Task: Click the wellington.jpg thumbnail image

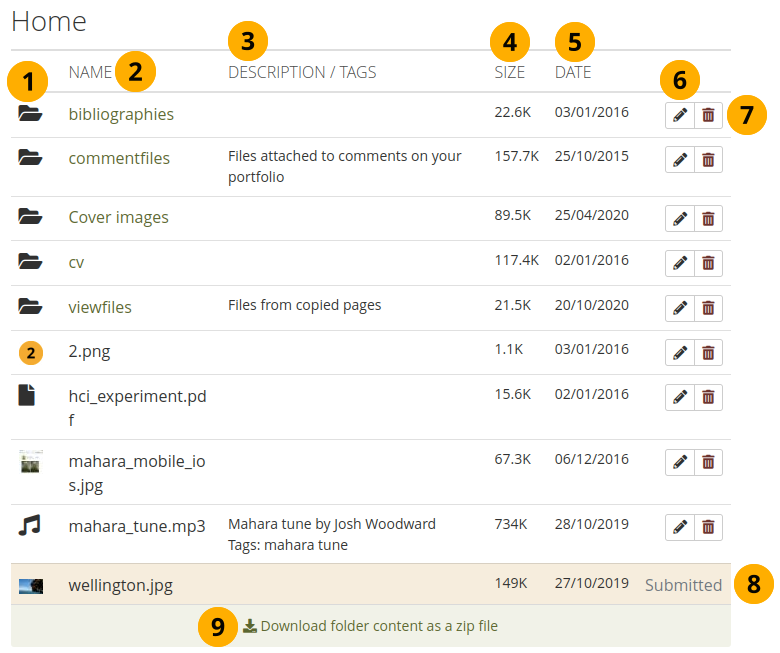Action: tap(30, 585)
